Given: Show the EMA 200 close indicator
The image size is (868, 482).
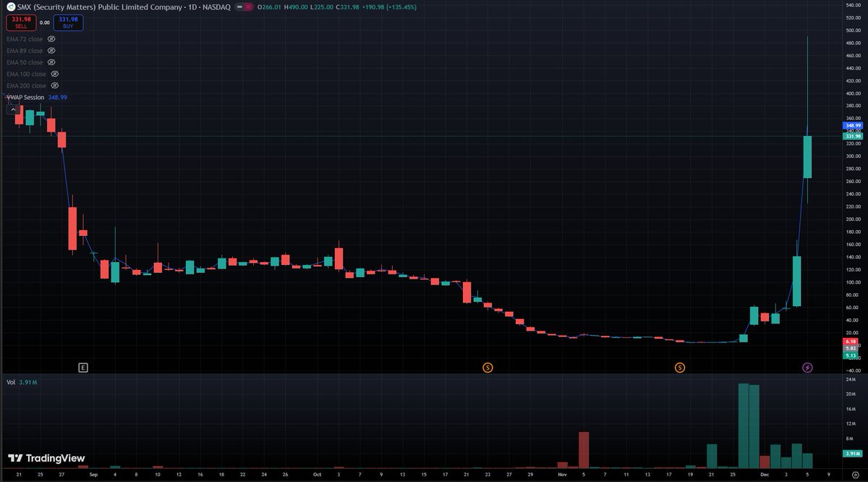Looking at the screenshot, I should (x=54, y=85).
